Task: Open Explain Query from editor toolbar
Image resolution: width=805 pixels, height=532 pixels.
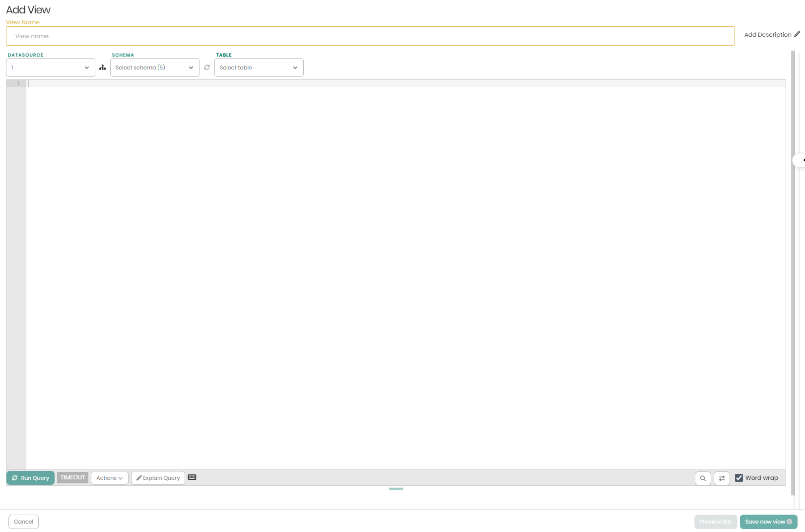Action: click(x=158, y=477)
